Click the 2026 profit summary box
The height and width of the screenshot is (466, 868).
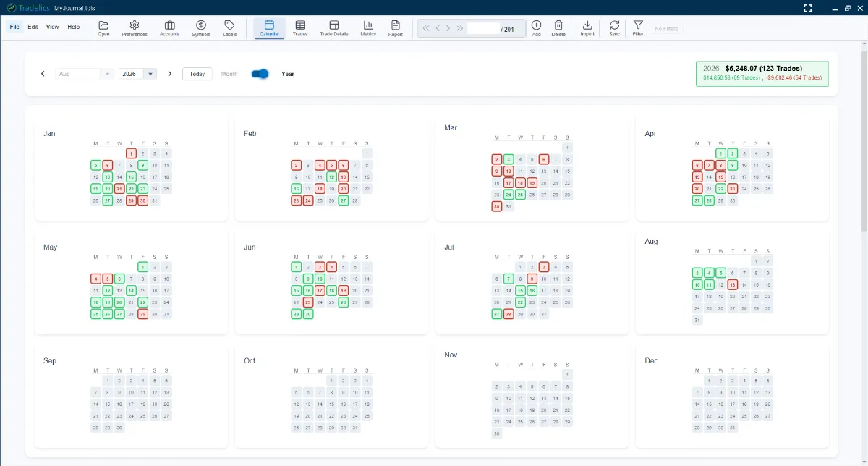[762, 73]
